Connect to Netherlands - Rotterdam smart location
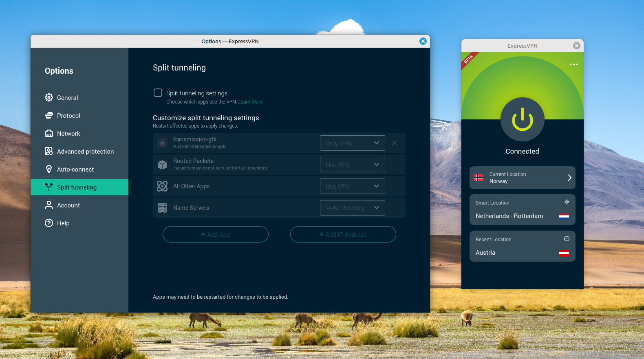644x359 pixels. click(x=523, y=209)
